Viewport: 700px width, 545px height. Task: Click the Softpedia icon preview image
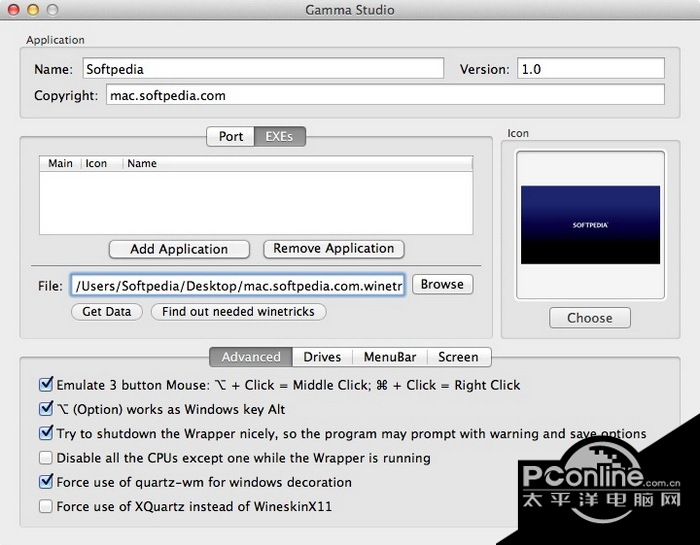[590, 225]
